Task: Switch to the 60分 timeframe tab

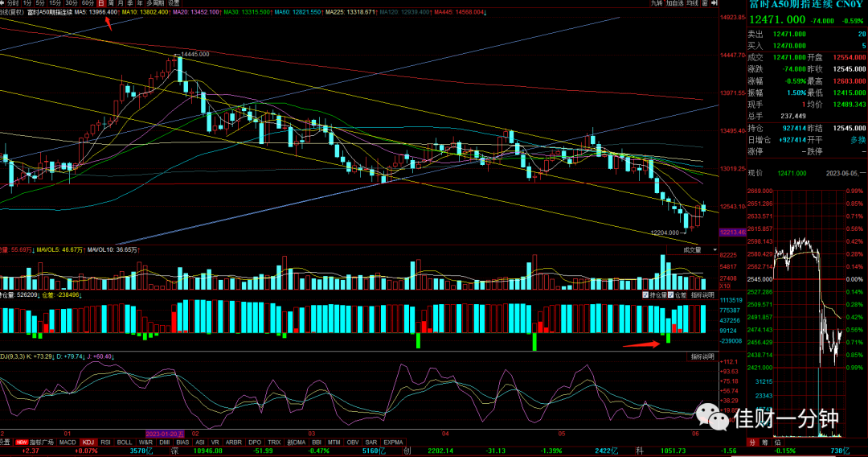Action: (x=88, y=3)
